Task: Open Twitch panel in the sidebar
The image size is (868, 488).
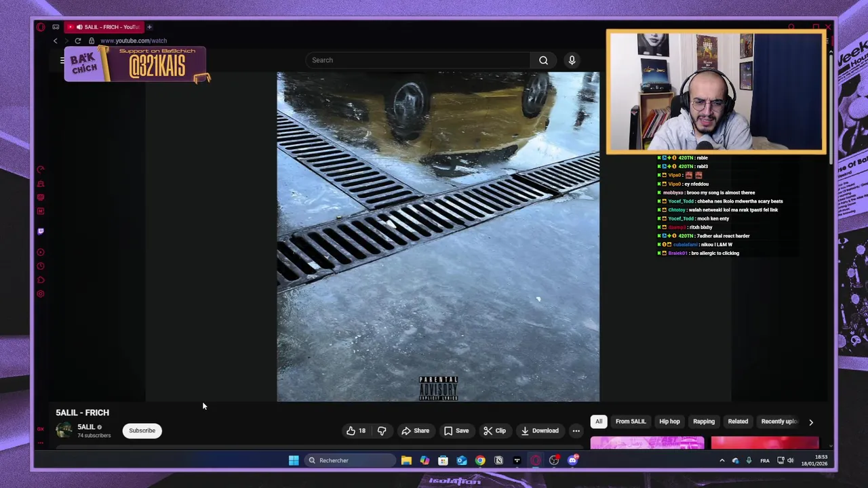Action: [x=41, y=232]
